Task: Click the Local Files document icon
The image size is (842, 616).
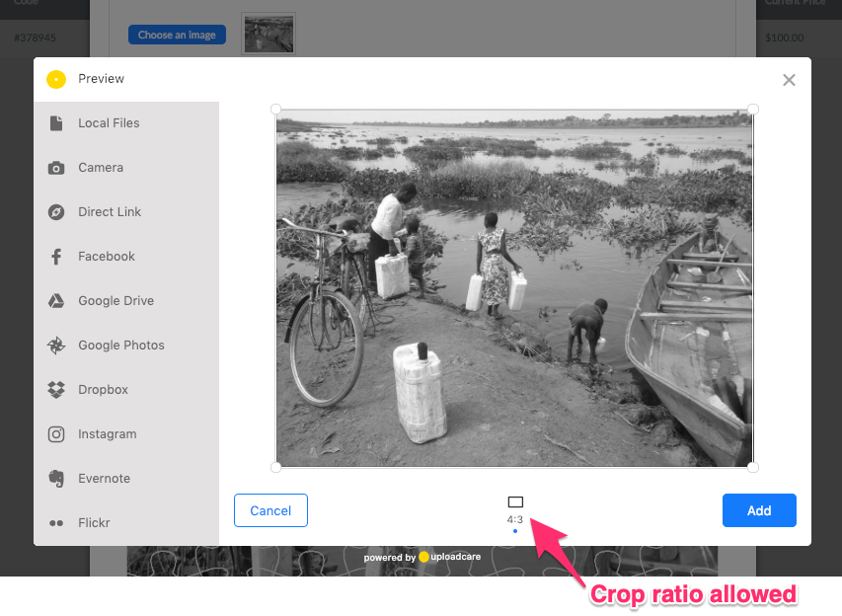Action: pos(56,123)
